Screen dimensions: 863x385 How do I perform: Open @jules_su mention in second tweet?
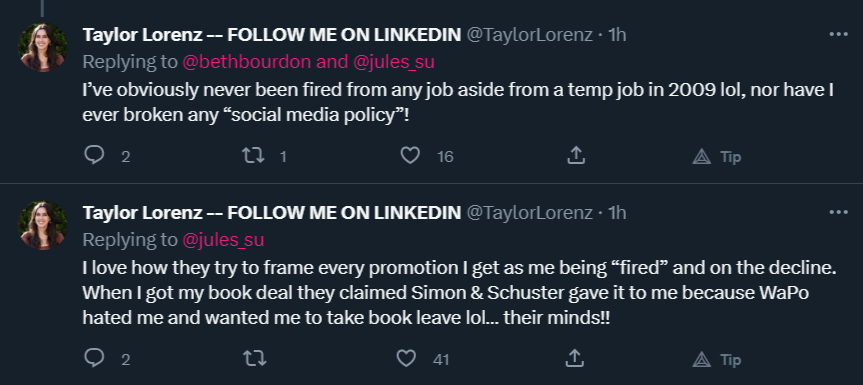pyautogui.click(x=223, y=239)
